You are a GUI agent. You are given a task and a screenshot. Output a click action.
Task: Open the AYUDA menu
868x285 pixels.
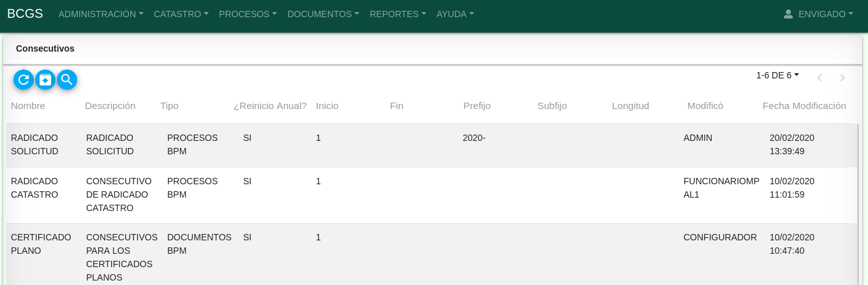455,14
